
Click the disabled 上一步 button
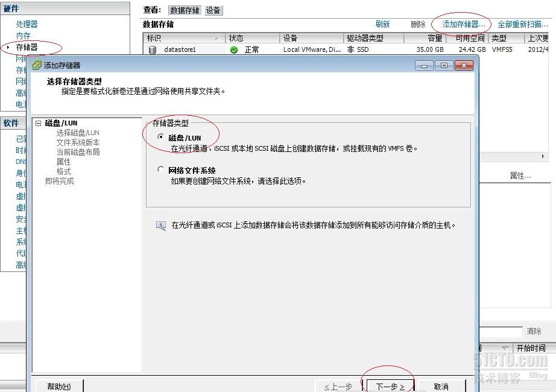click(339, 387)
